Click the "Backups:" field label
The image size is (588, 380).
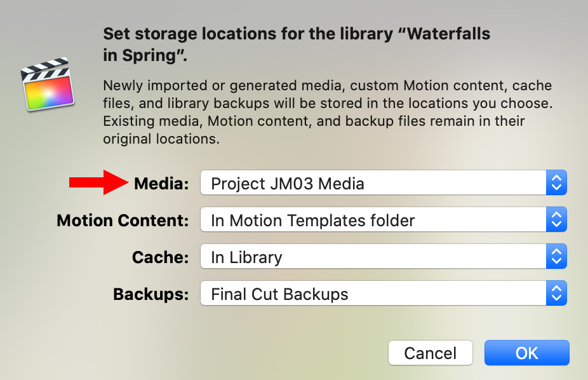click(150, 294)
